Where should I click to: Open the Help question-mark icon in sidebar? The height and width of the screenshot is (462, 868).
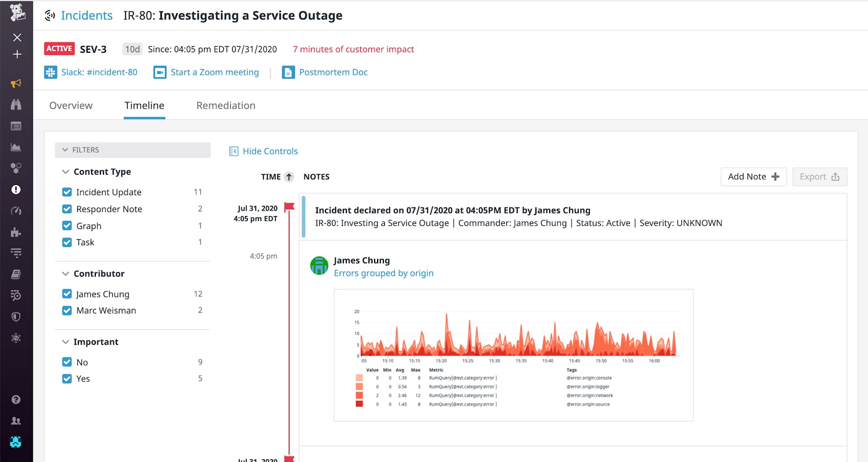click(x=17, y=400)
